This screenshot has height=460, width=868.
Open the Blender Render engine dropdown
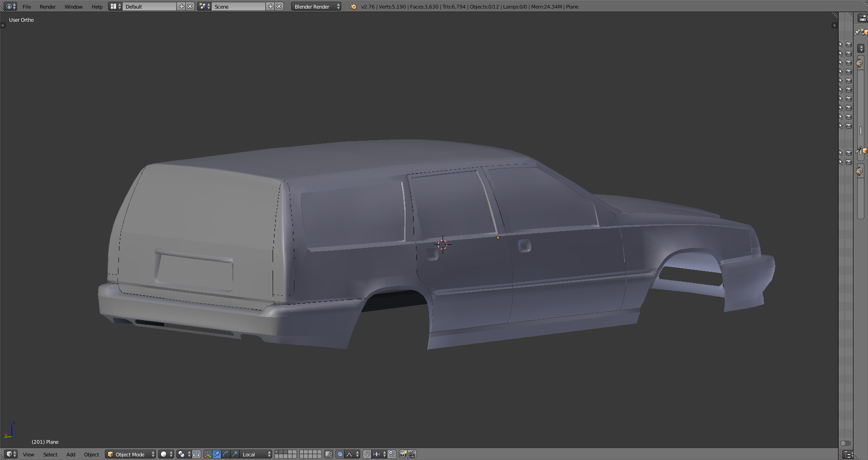pyautogui.click(x=316, y=6)
